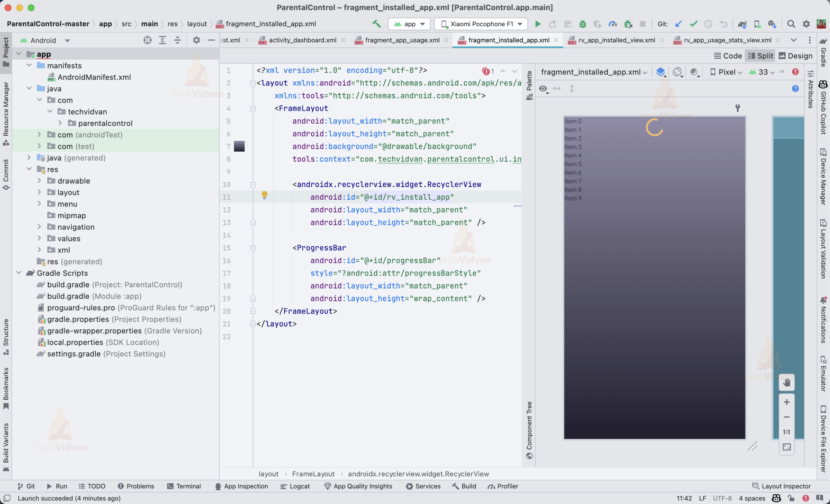Click the Build hammer icon in toolbar
The height and width of the screenshot is (504, 830).
point(376,24)
